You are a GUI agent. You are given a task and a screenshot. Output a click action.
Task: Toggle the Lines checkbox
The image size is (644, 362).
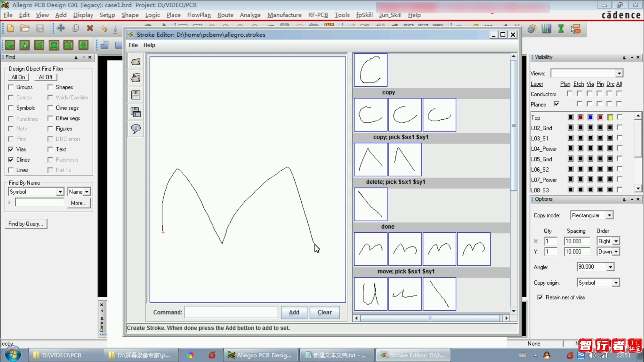click(11, 170)
